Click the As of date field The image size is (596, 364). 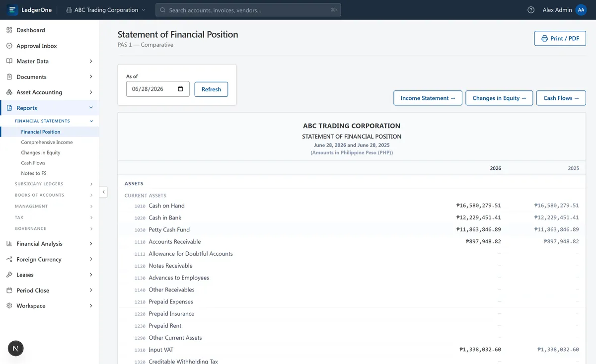(x=158, y=89)
